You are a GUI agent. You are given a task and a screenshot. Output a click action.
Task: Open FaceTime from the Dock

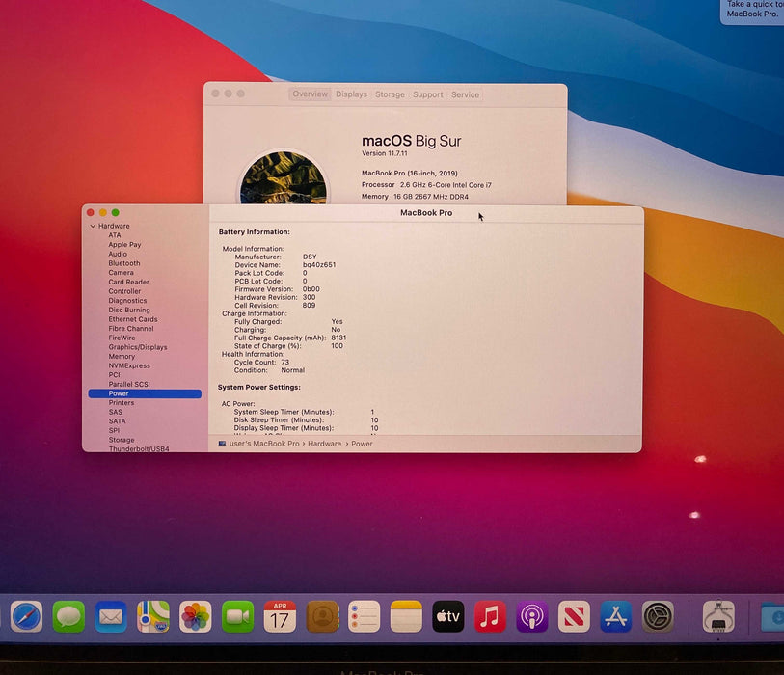(x=237, y=616)
